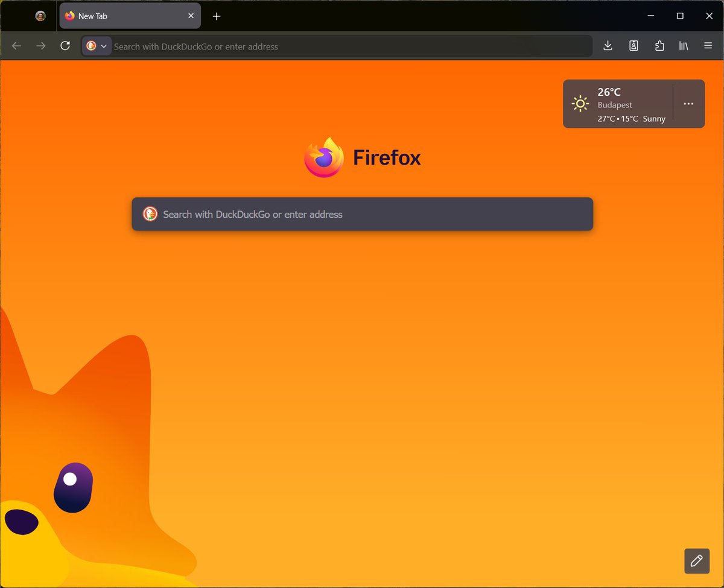Image resolution: width=724 pixels, height=588 pixels.
Task: Maximize the Firefox window
Action: click(680, 16)
